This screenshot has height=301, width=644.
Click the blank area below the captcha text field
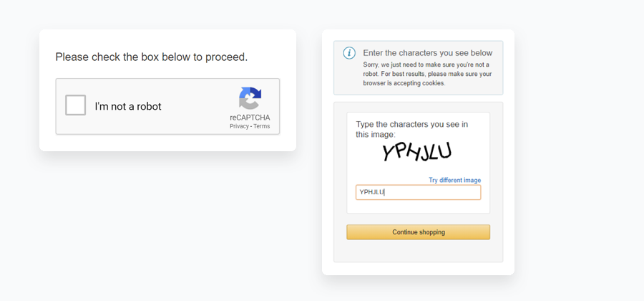tap(418, 206)
